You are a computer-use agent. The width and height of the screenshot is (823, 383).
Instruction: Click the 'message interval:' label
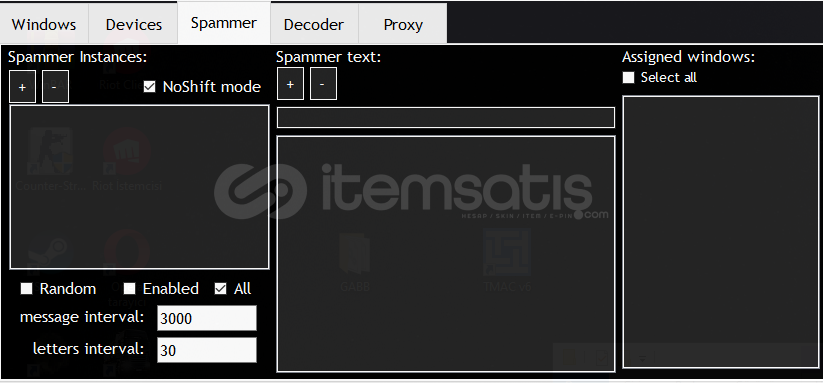82,317
